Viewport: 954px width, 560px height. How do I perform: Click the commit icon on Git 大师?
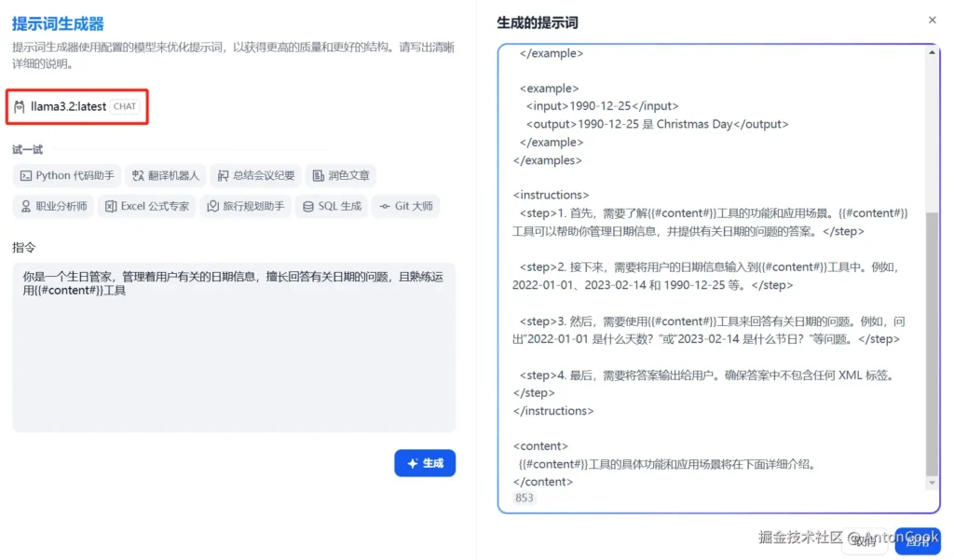pyautogui.click(x=385, y=206)
